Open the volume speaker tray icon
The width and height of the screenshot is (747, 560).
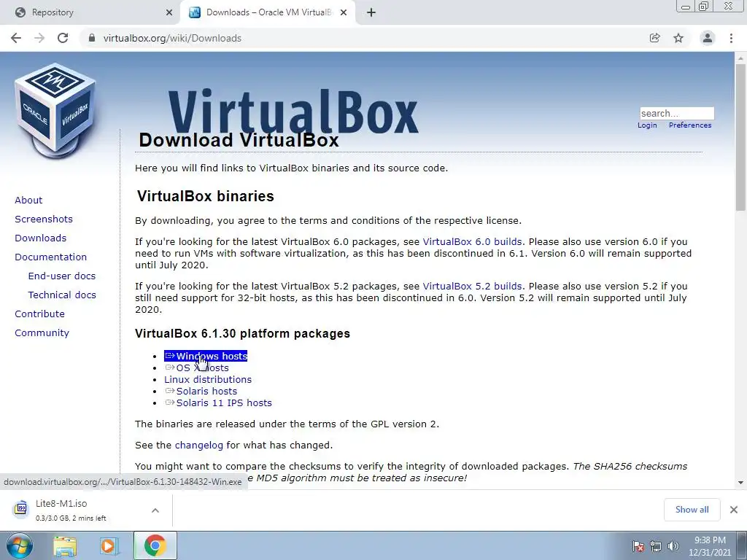[673, 546]
